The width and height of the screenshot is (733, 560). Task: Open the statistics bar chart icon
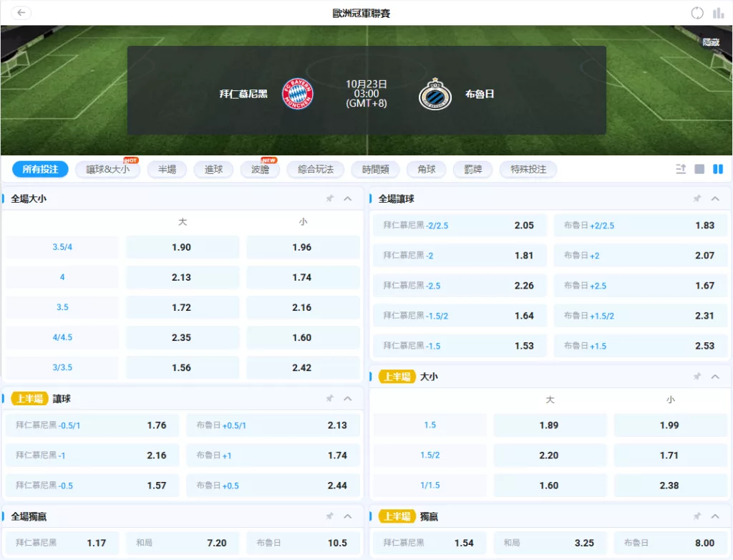point(718,13)
